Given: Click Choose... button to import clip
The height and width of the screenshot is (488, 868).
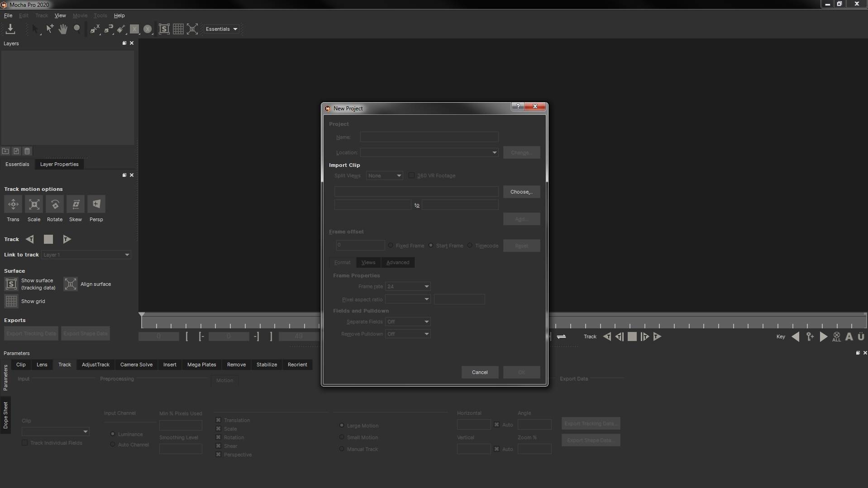Looking at the screenshot, I should (521, 192).
